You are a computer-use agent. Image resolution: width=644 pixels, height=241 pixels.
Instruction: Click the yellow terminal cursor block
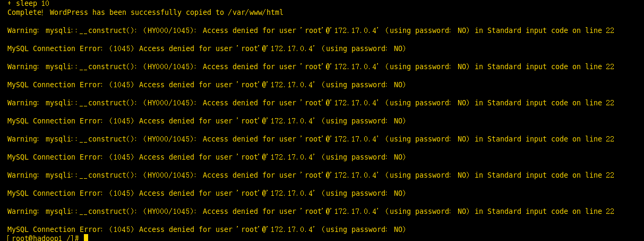[86, 238]
